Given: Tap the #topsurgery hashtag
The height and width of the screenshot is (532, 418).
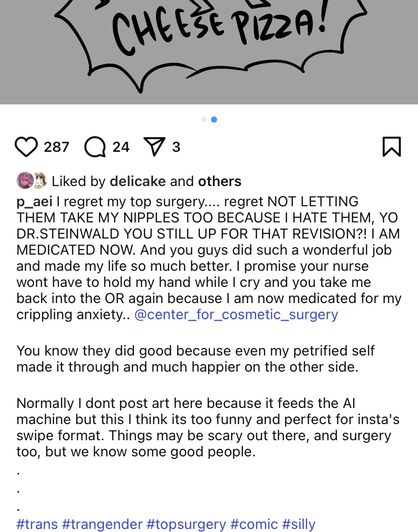Looking at the screenshot, I should coord(186,524).
